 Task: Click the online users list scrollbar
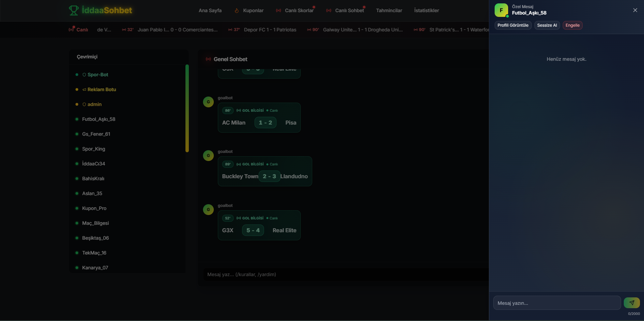(187, 108)
